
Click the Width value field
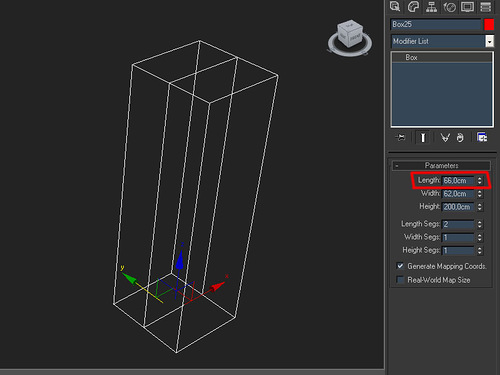point(458,194)
